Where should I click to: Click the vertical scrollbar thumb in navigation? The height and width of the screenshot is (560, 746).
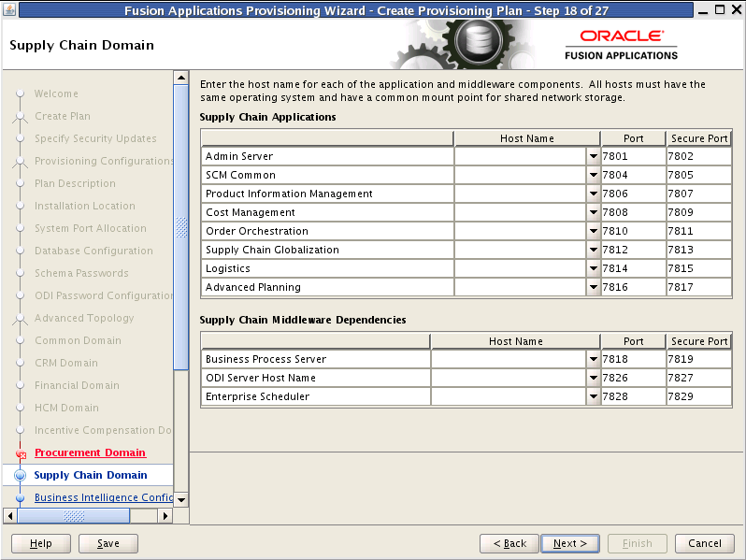coord(180,227)
